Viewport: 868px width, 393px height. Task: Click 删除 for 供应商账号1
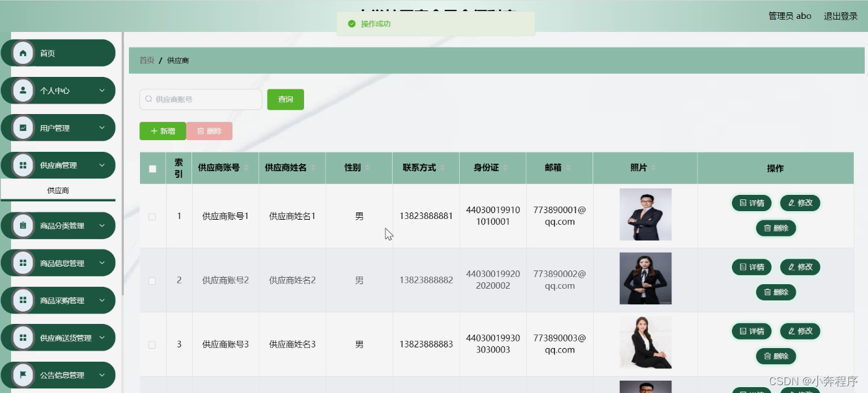(x=776, y=228)
